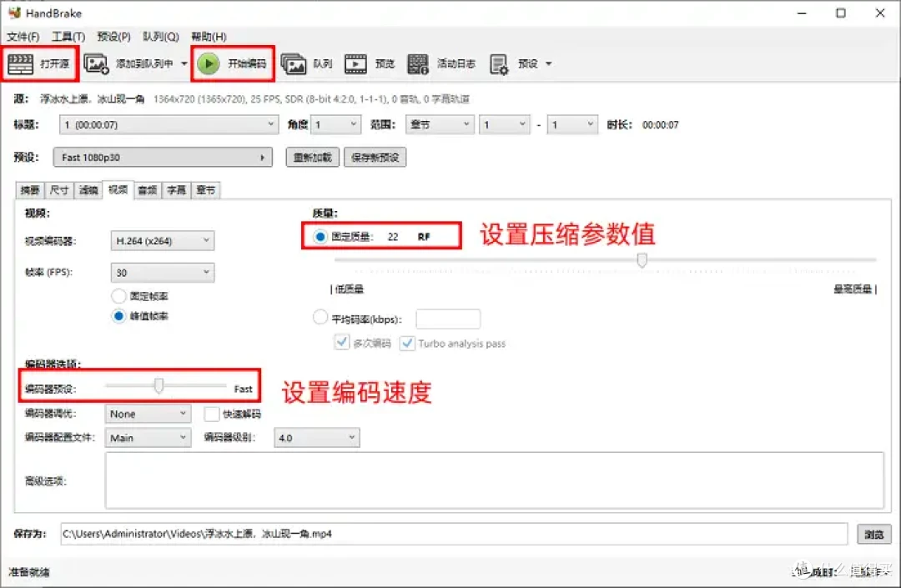
Task: Open the range end chapter dropdown
Action: coord(572,124)
